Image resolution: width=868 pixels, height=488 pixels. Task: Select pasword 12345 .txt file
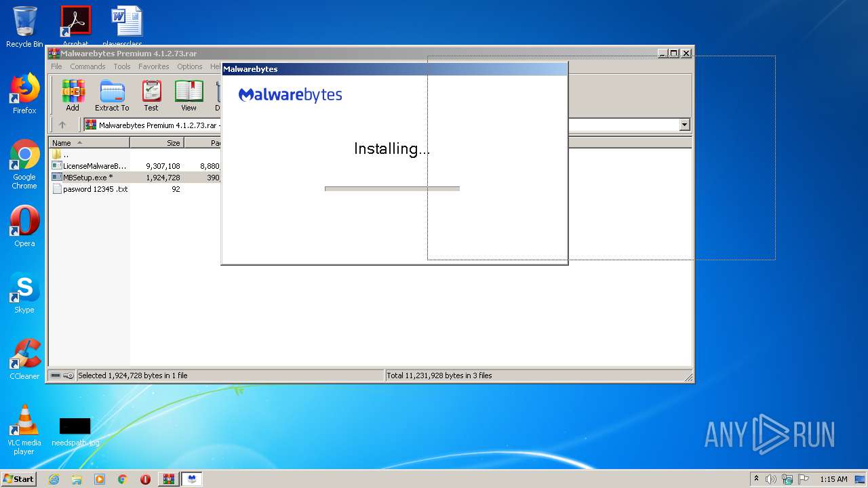[x=90, y=189]
